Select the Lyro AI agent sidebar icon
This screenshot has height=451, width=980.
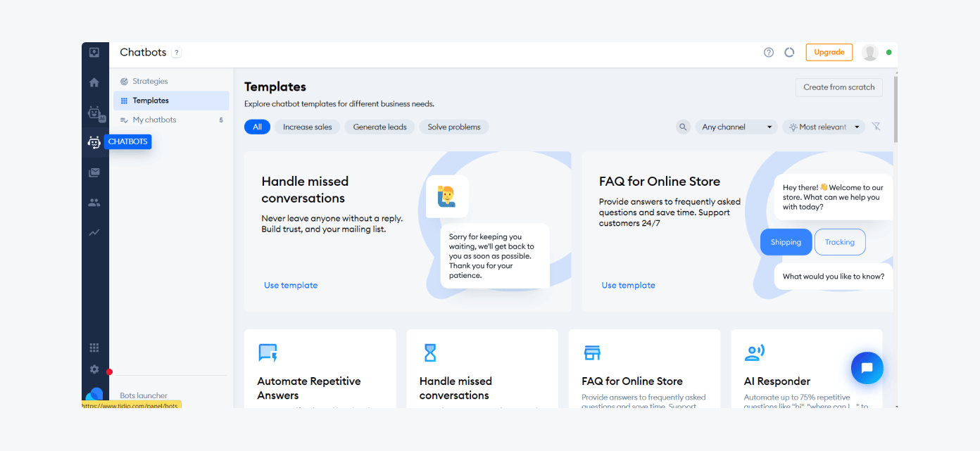pyautogui.click(x=94, y=112)
